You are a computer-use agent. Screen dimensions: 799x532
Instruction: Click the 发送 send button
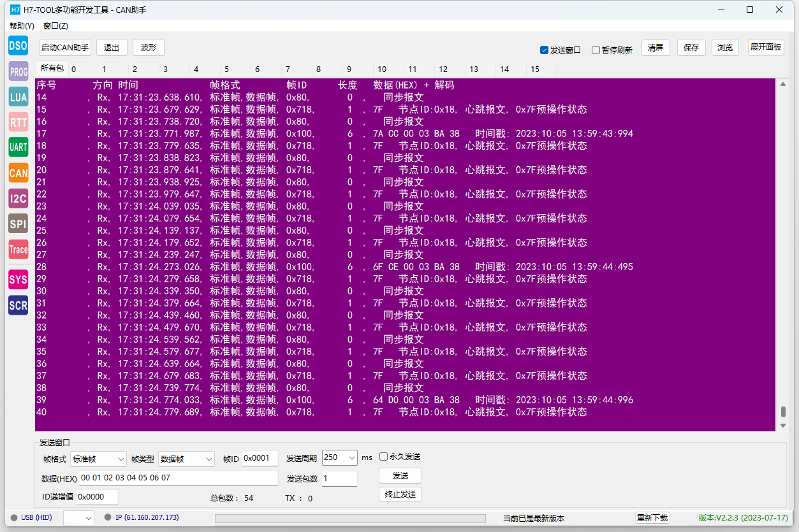click(400, 476)
